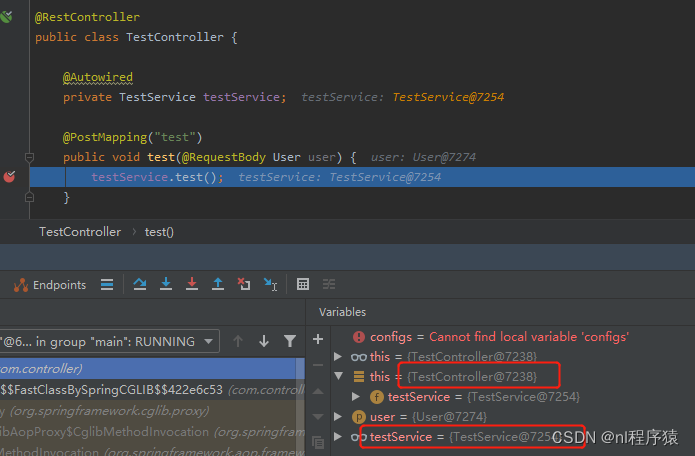The image size is (695, 456).
Task: Click the user: User@7274 inline hint
Action: (423, 157)
